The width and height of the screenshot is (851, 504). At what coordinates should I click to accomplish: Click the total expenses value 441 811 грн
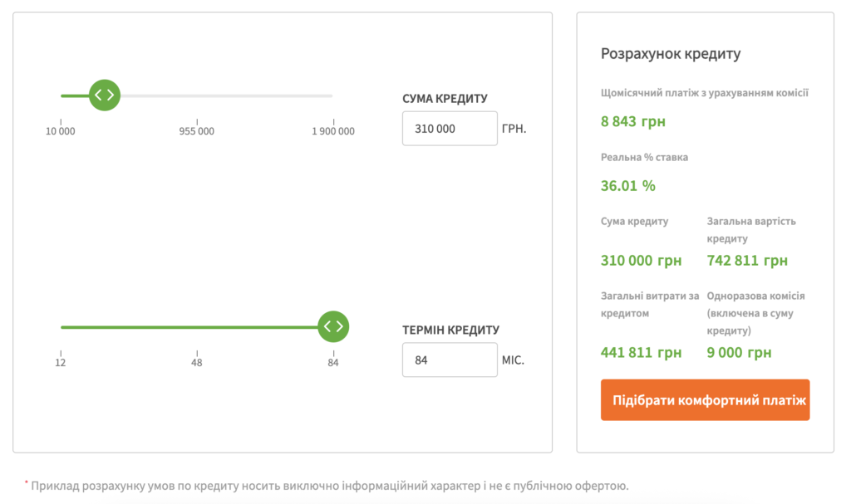click(x=641, y=353)
